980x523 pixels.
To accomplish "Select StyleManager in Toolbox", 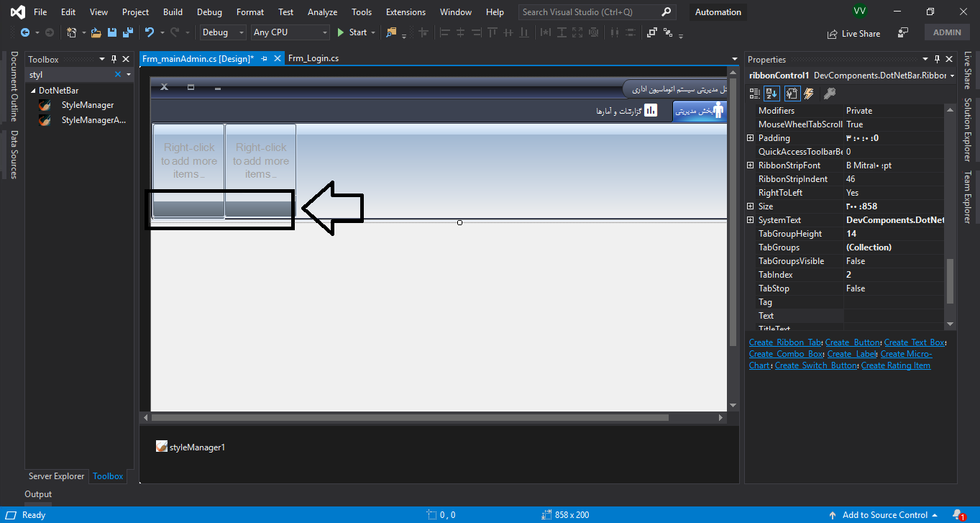I will [87, 105].
